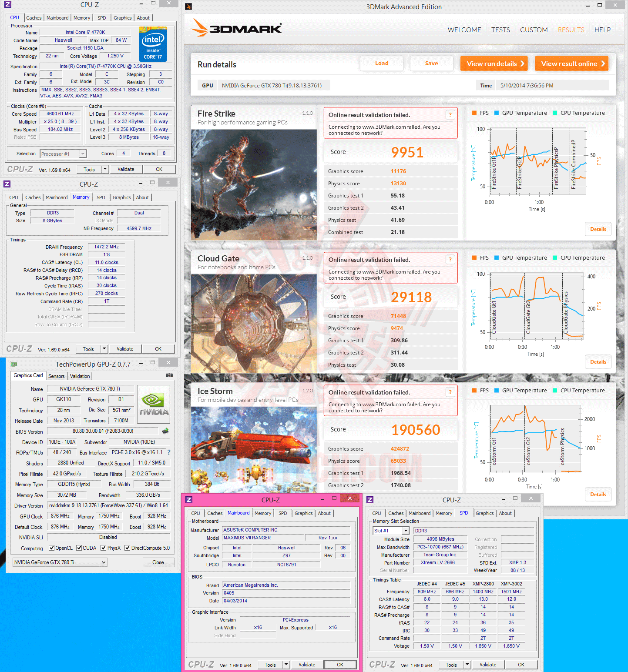The height and width of the screenshot is (672, 628).
Task: Open the Tools dropdown arrow in CPU-Z Memory window
Action: click(104, 349)
